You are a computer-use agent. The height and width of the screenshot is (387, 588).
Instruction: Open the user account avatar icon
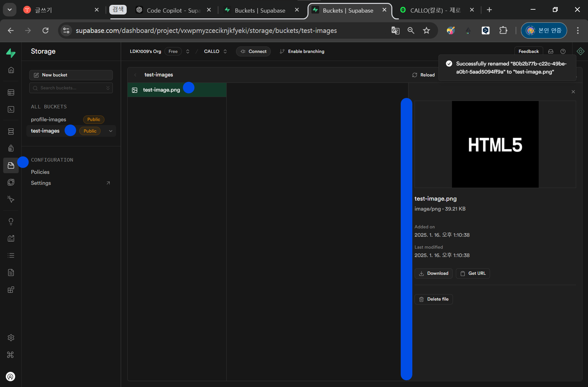tap(11, 376)
